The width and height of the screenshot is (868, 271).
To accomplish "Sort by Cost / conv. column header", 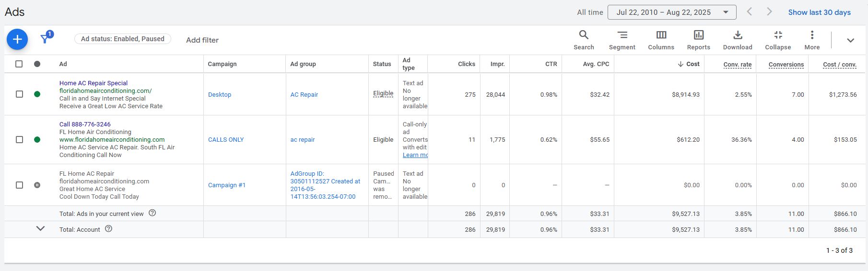I will 840,65.
